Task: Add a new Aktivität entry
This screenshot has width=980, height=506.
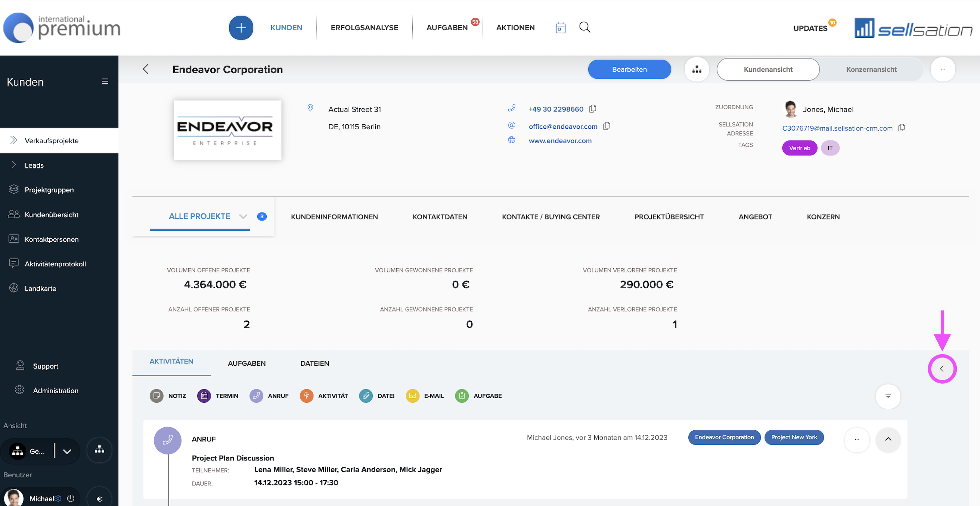Action: (x=324, y=396)
